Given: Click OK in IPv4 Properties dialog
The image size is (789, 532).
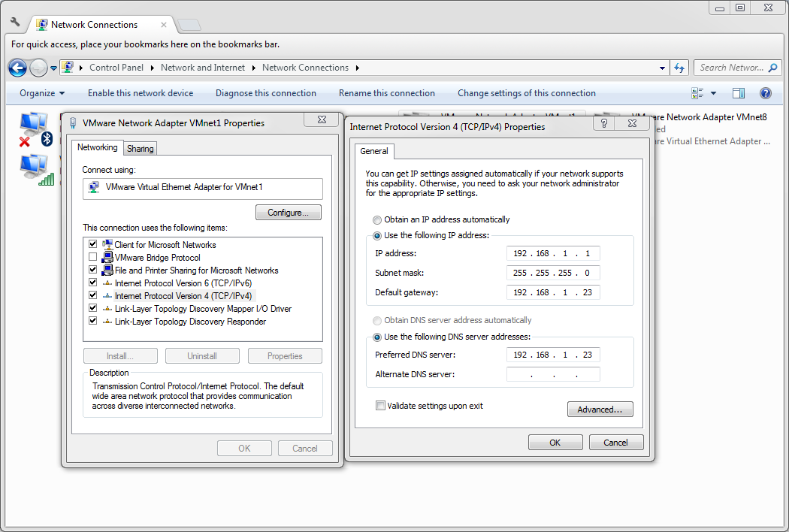Looking at the screenshot, I should coord(555,443).
